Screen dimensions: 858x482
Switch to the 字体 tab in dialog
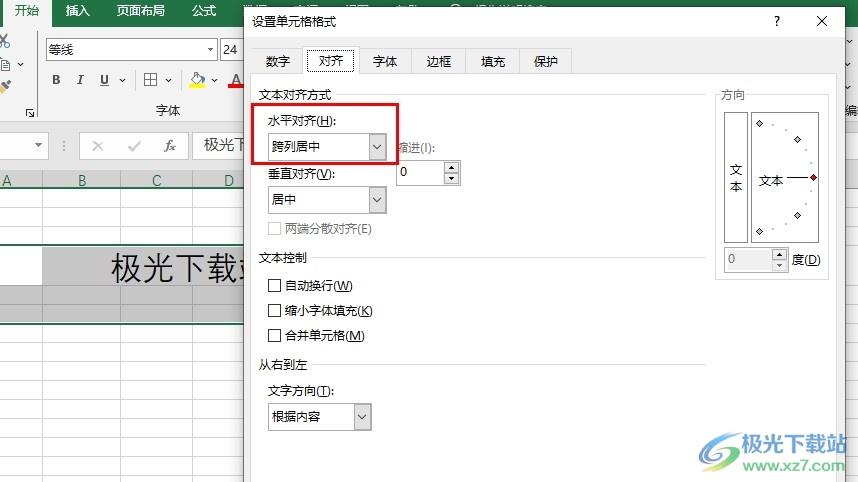(385, 61)
